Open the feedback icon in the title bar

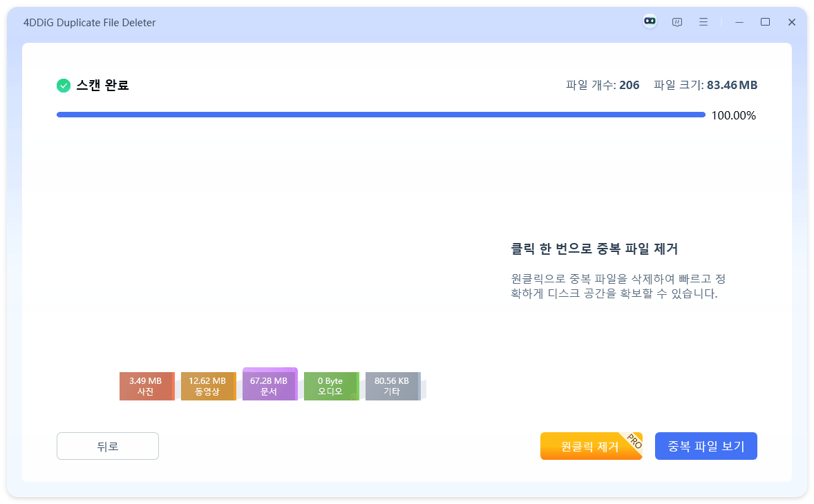[x=677, y=21]
